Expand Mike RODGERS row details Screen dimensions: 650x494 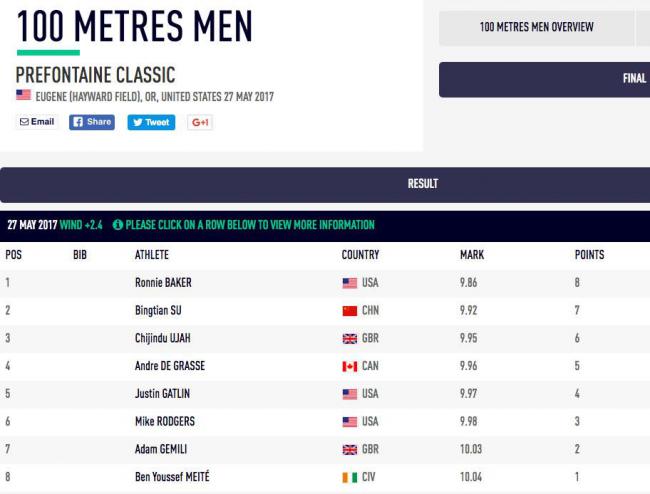coord(325,422)
